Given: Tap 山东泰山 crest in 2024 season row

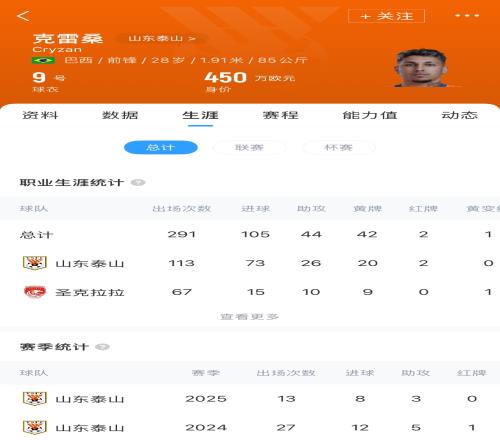Looking at the screenshot, I should [35, 427].
